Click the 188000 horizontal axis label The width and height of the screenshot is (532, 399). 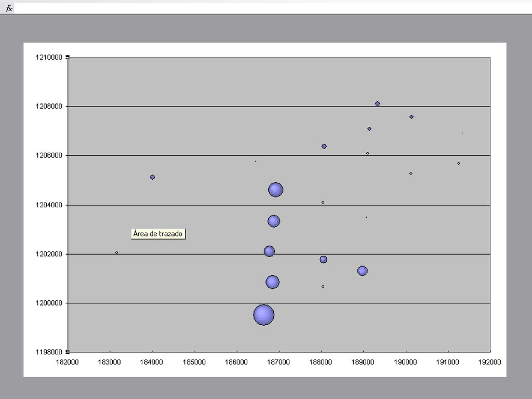tap(320, 362)
